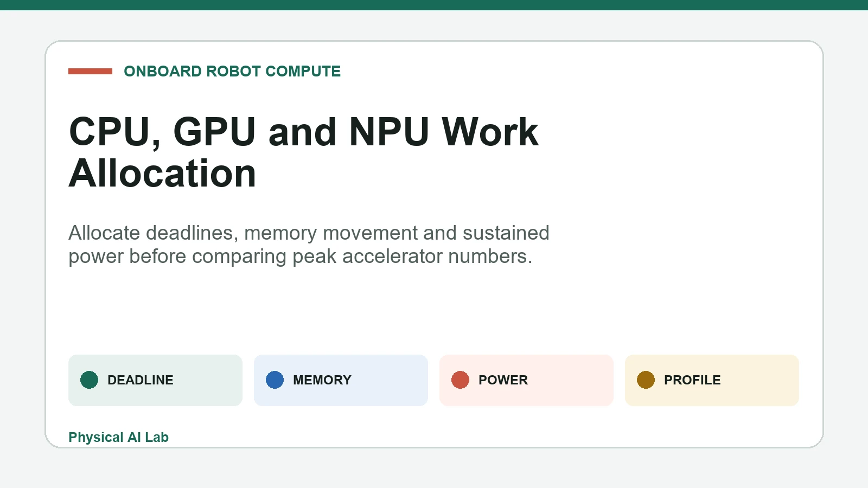Click the Physical AI Lab footer text
Image resolution: width=868 pixels, height=488 pixels.
[118, 437]
